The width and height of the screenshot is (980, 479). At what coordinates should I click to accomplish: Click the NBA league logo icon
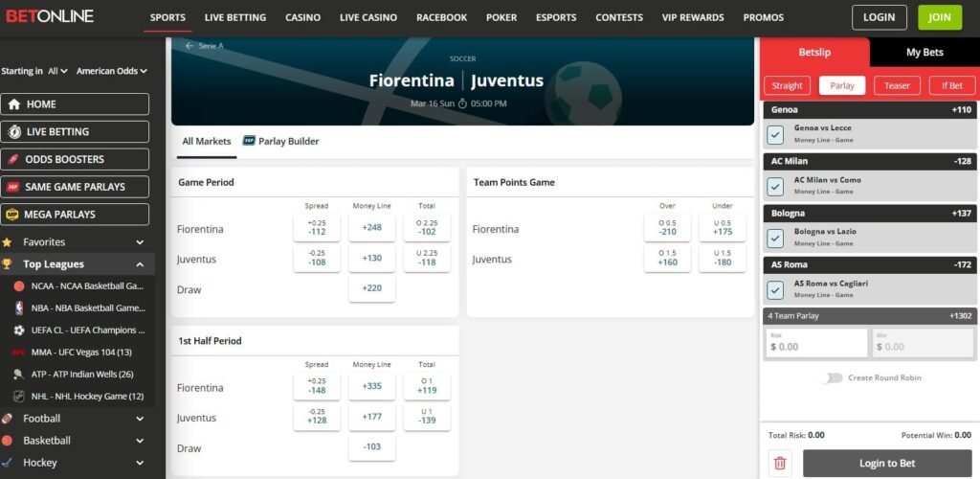click(19, 308)
